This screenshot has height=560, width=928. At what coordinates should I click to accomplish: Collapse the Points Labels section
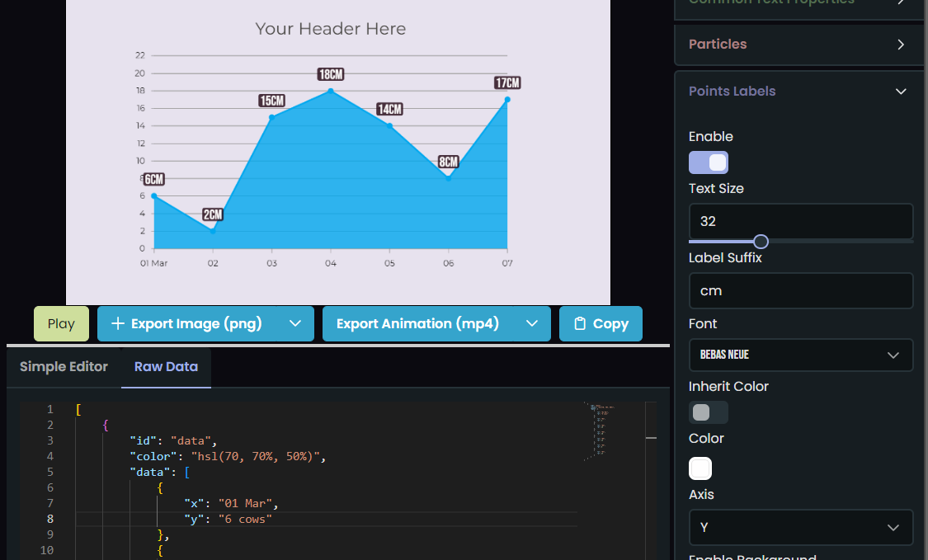(x=900, y=92)
